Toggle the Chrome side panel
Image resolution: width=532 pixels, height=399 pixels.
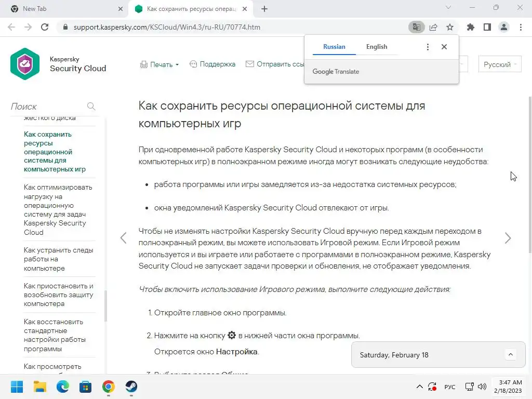point(487,27)
